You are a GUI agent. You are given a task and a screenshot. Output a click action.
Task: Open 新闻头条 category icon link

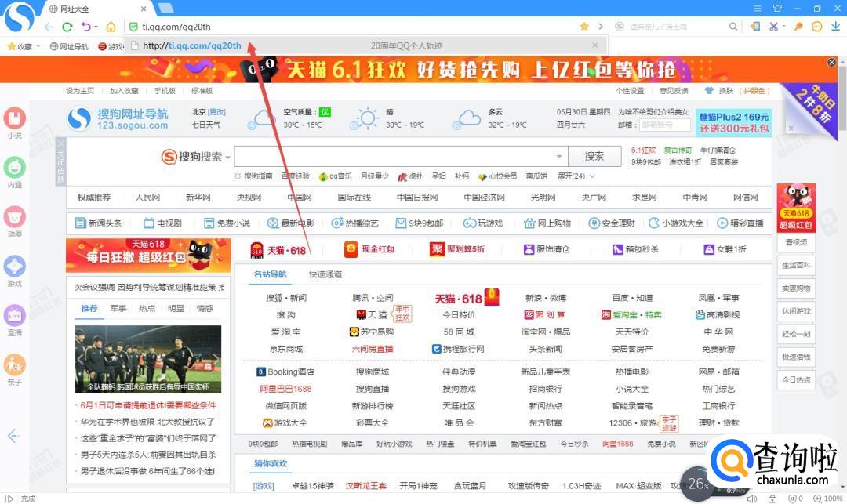pyautogui.click(x=98, y=223)
